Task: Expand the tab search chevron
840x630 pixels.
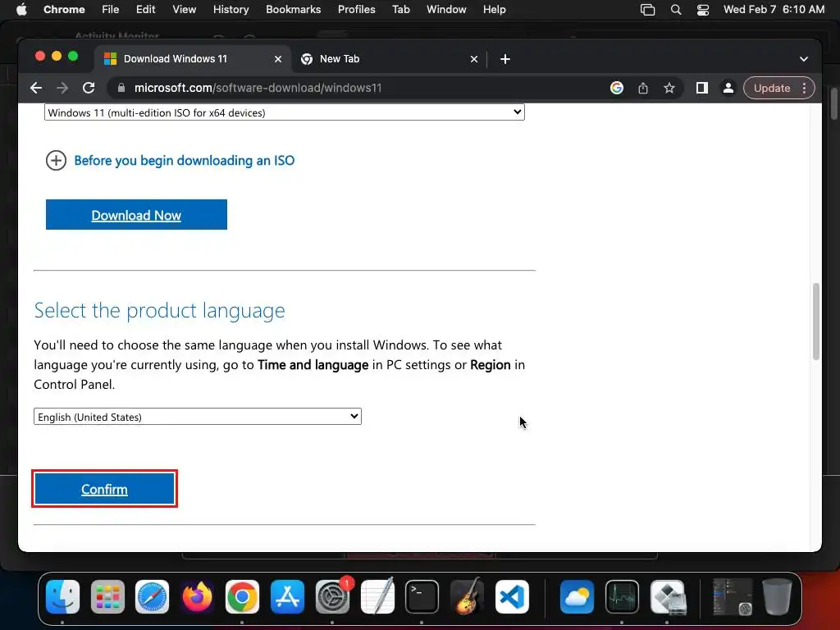Action: [x=804, y=59]
